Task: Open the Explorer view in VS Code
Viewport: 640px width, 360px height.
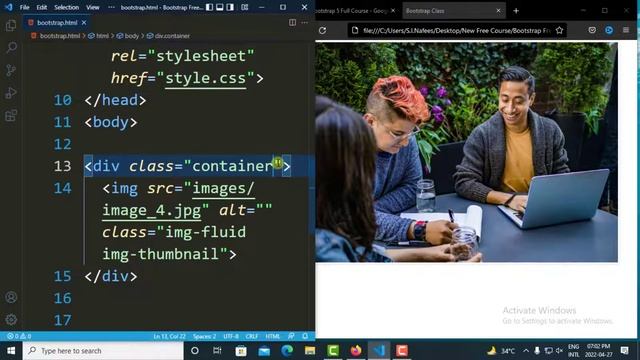Action: 11,25
